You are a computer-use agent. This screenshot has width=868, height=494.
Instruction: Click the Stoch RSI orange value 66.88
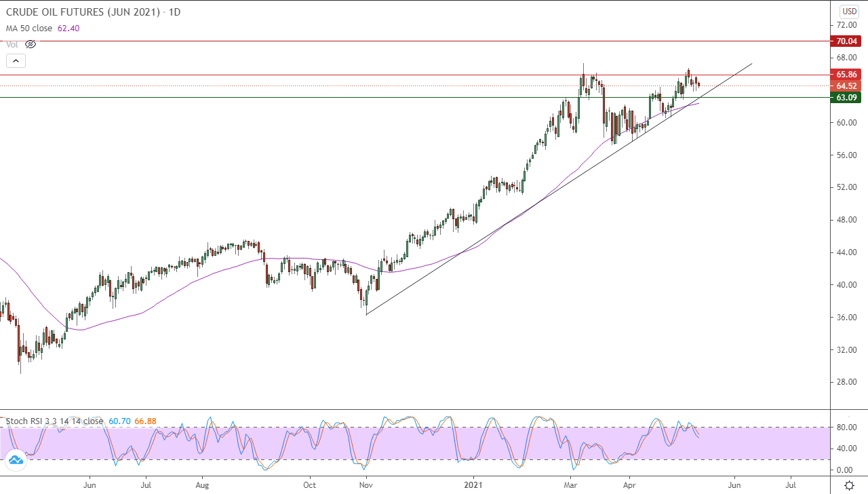click(x=145, y=421)
